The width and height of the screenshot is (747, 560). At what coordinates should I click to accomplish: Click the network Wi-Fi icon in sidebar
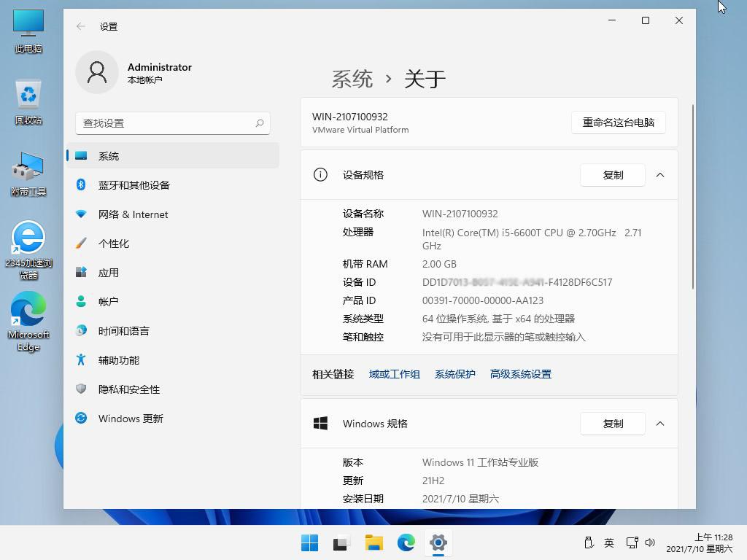81,214
